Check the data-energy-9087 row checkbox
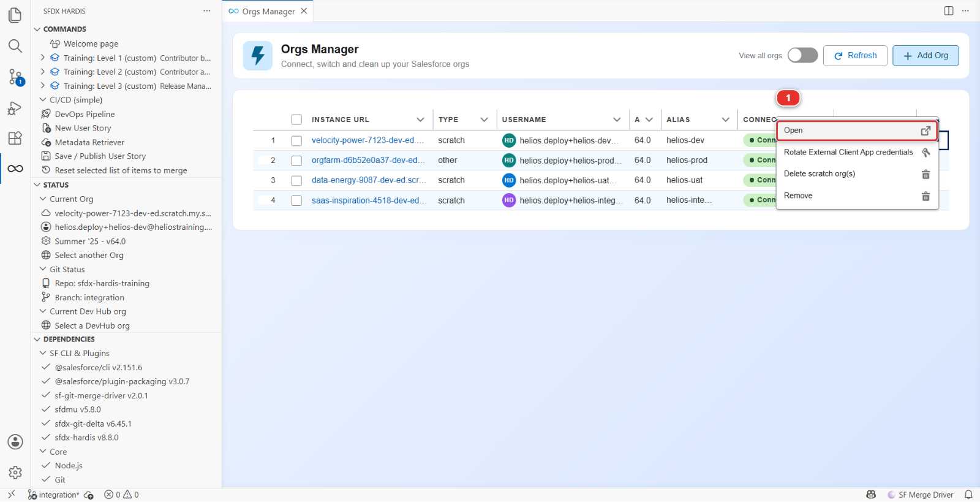This screenshot has height=502, width=980. pos(296,181)
